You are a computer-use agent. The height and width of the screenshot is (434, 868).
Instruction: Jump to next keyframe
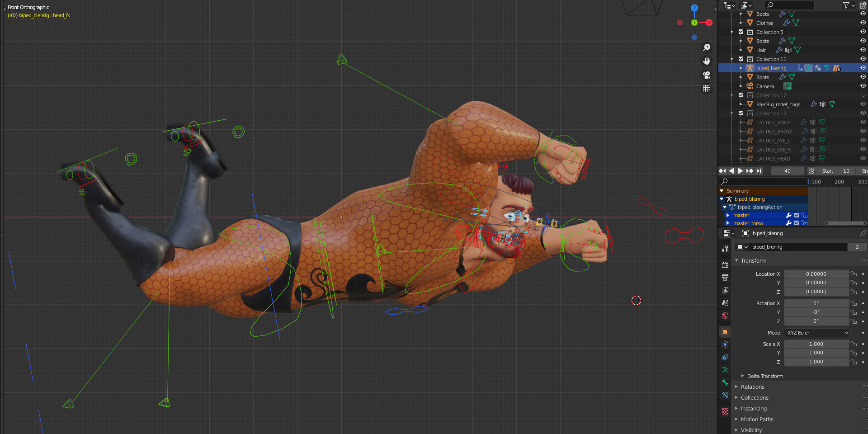point(750,171)
